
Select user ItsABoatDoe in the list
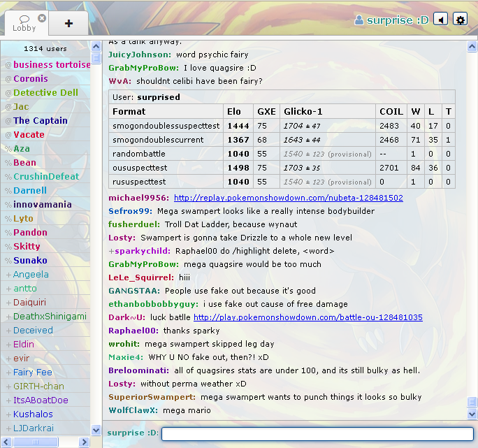tap(45, 400)
